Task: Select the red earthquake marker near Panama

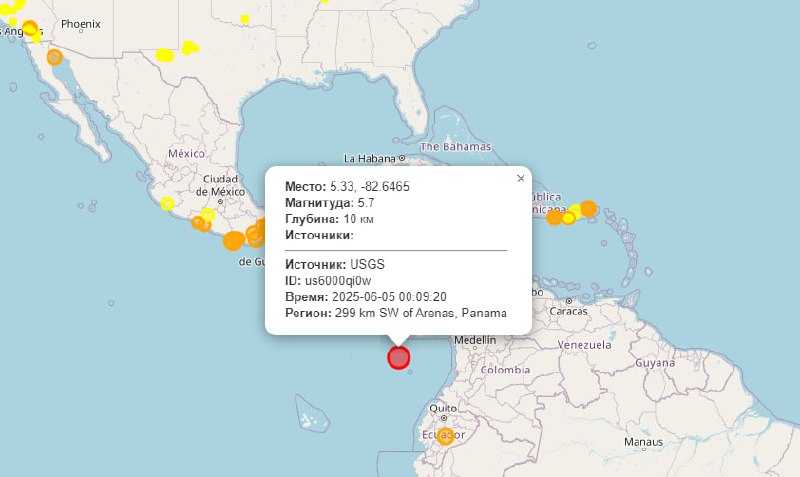Action: point(398,358)
